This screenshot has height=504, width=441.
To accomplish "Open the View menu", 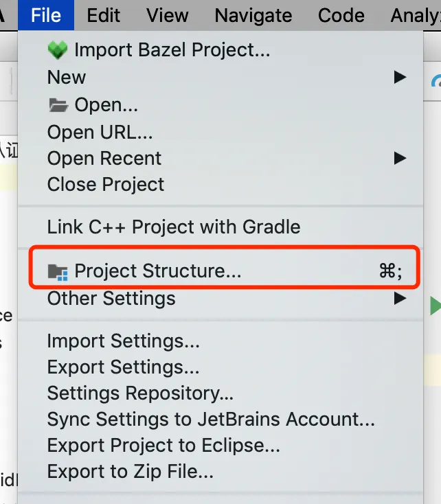I will coord(168,15).
